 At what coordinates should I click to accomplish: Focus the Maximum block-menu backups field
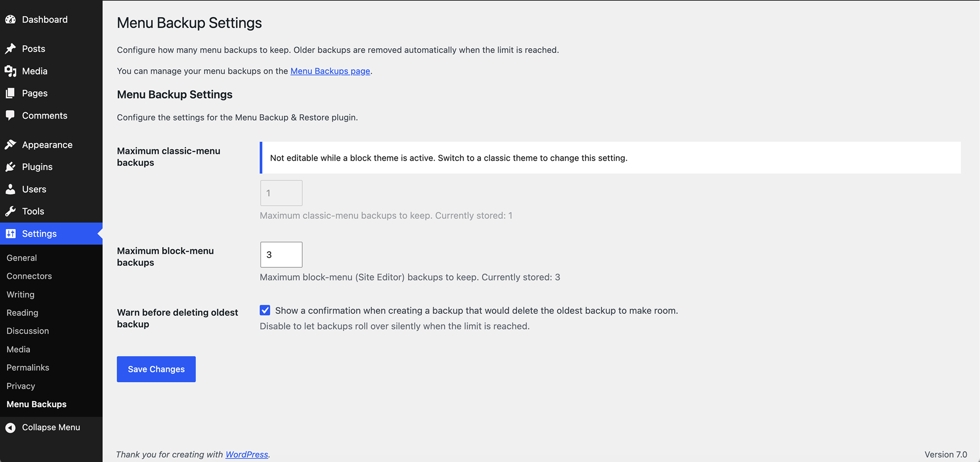pos(281,254)
